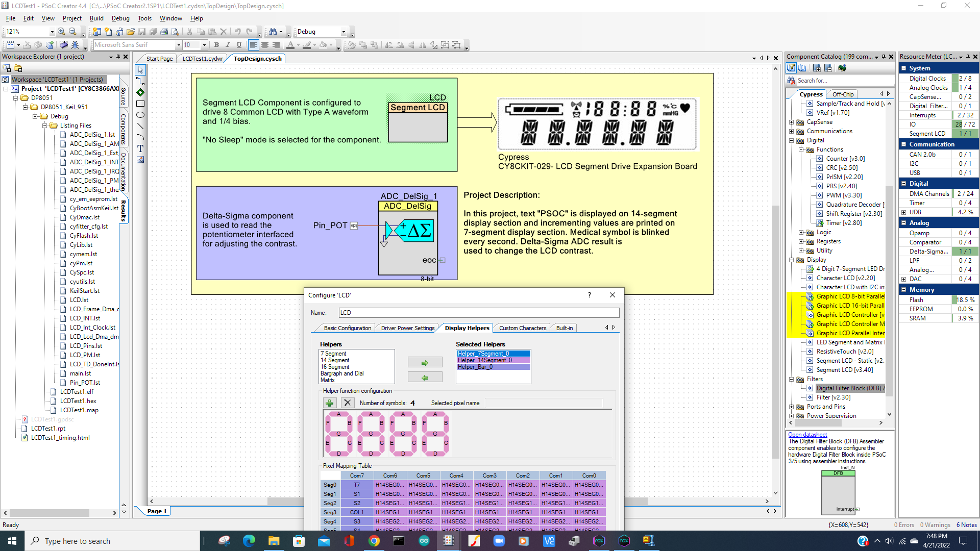Expand all catalog nodes with the plus icon
This screenshot has height=551, width=980.
(x=816, y=68)
